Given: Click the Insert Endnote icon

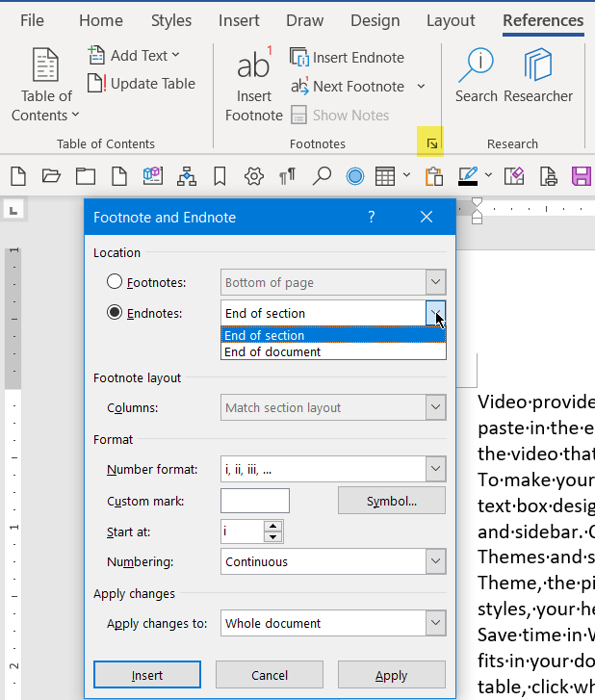Looking at the screenshot, I should pyautogui.click(x=299, y=57).
